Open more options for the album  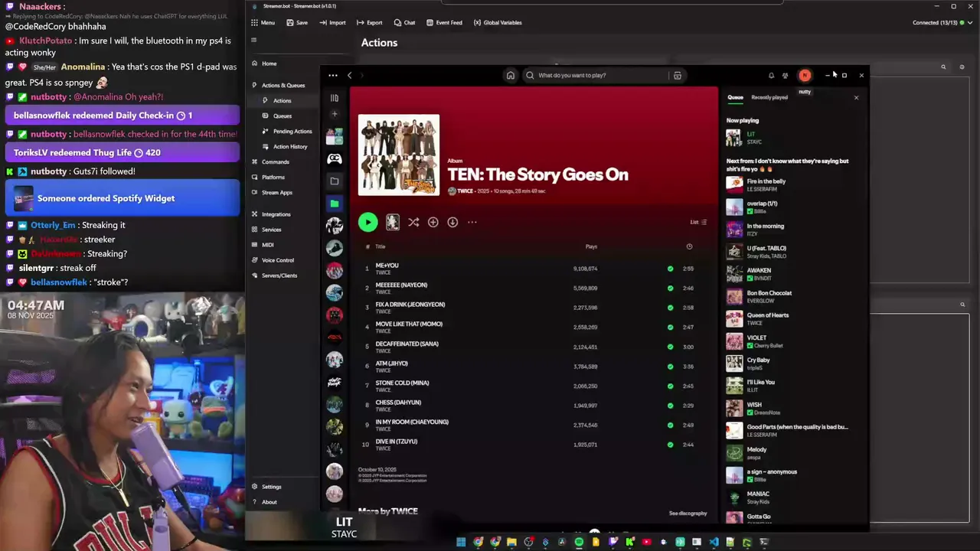point(472,222)
